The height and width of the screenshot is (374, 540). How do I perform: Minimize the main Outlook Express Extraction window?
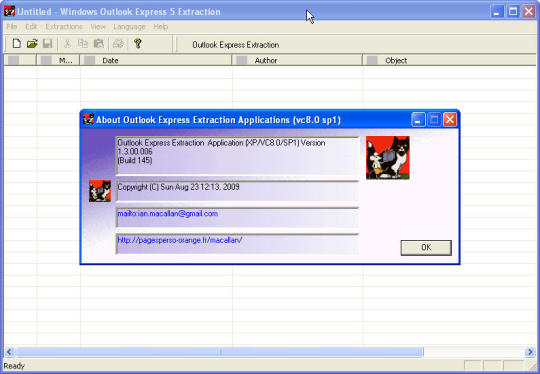click(x=497, y=12)
